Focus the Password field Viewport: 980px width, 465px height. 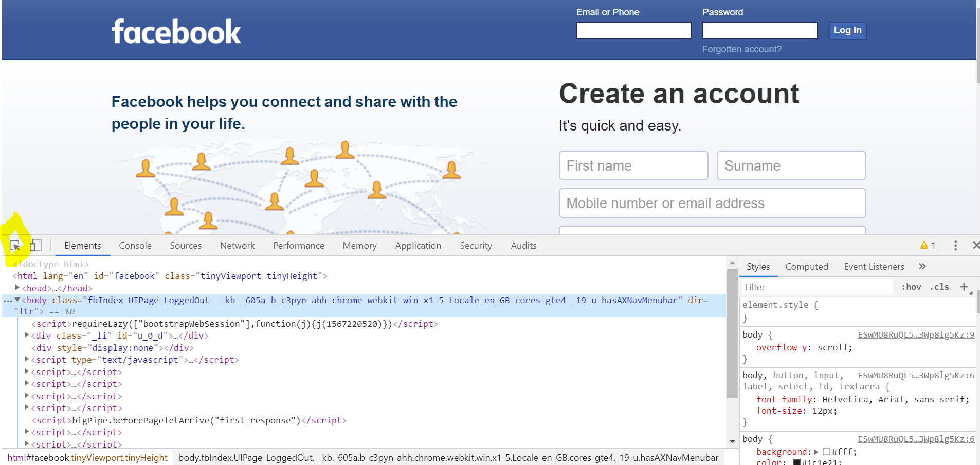tap(759, 30)
